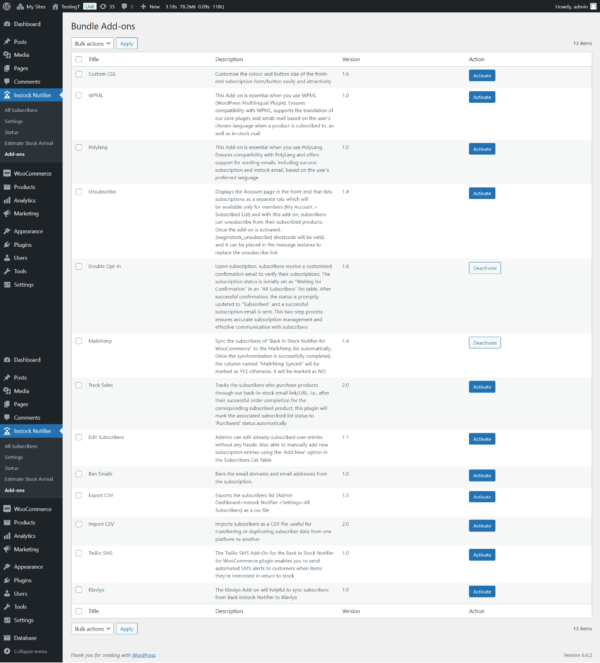Viewport: 600px width, 663px height.
Task: Open Status in the upper Instock submenu
Action: tap(11, 132)
